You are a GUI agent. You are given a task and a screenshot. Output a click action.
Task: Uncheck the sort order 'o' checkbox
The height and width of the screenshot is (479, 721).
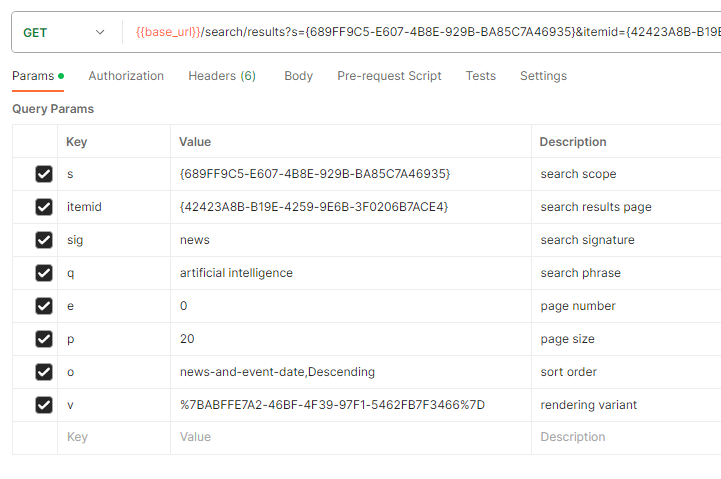(x=44, y=372)
